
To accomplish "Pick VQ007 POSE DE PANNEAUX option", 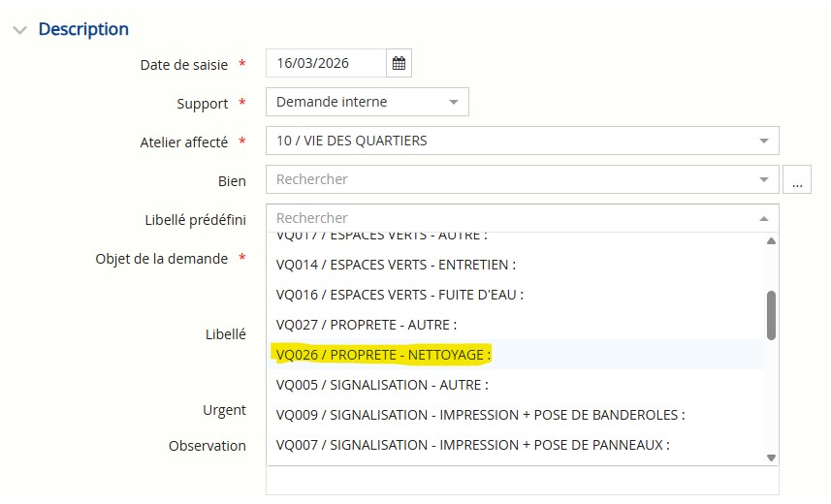I will pyautogui.click(x=473, y=445).
